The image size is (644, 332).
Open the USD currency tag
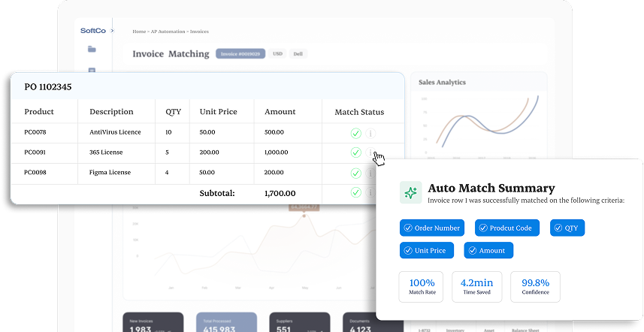coord(277,54)
